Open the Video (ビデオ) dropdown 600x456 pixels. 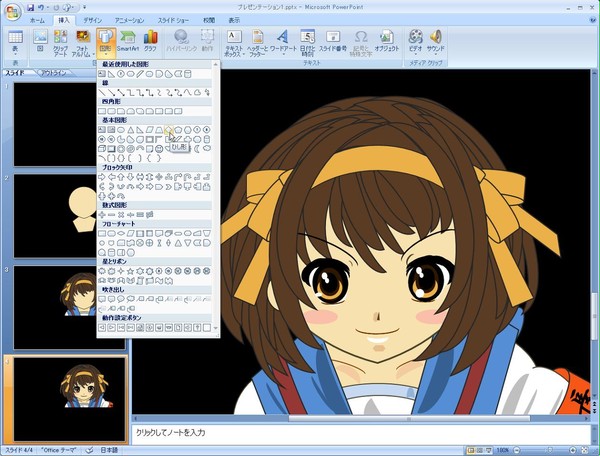[x=415, y=43]
